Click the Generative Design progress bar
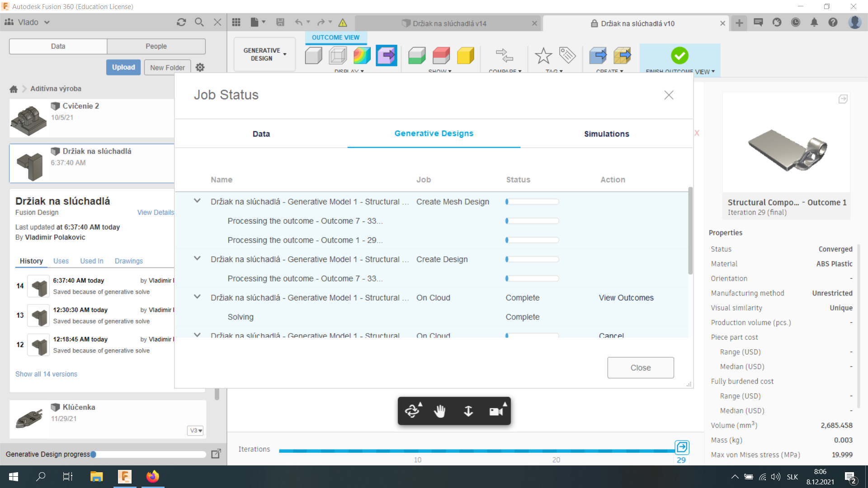Viewport: 868px width, 488px height. pyautogui.click(x=149, y=454)
